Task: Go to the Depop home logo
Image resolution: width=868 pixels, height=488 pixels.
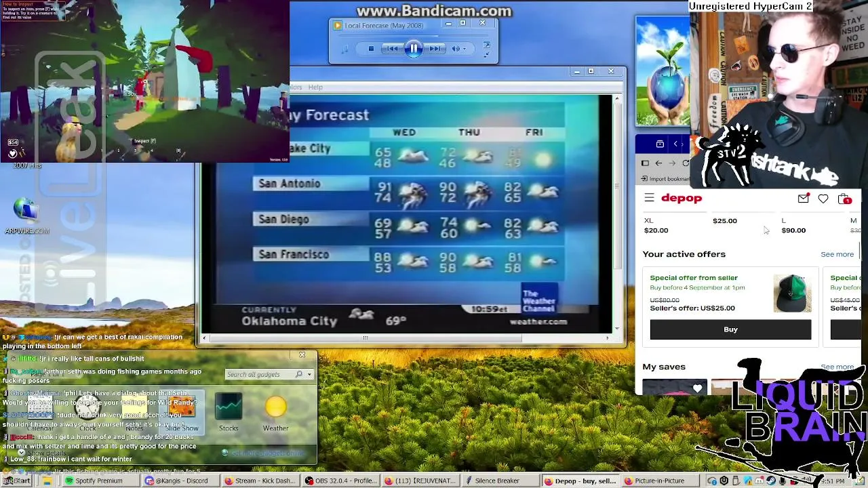Action: [x=682, y=198]
